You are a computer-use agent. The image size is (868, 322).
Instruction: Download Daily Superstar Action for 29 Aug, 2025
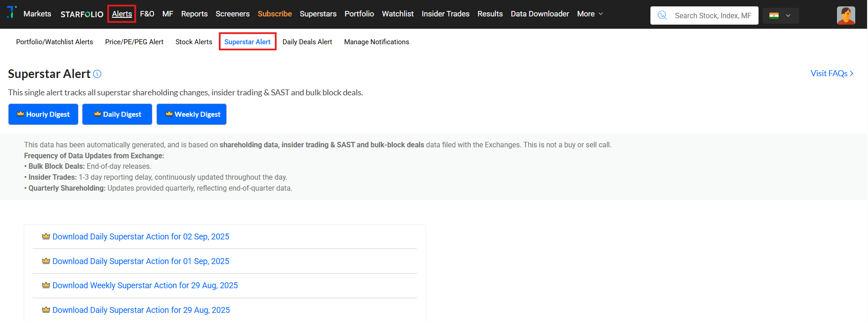click(x=141, y=310)
